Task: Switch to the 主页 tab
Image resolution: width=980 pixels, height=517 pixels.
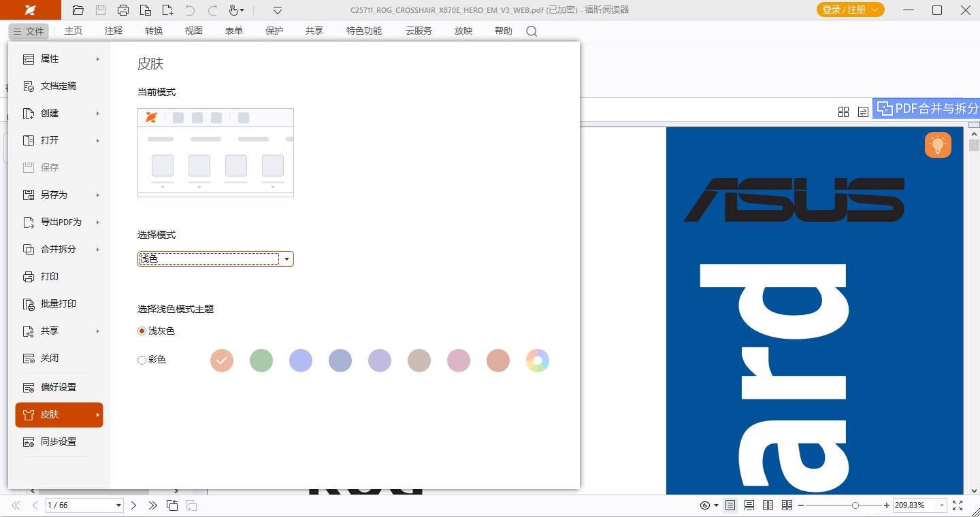Action: 73,31
